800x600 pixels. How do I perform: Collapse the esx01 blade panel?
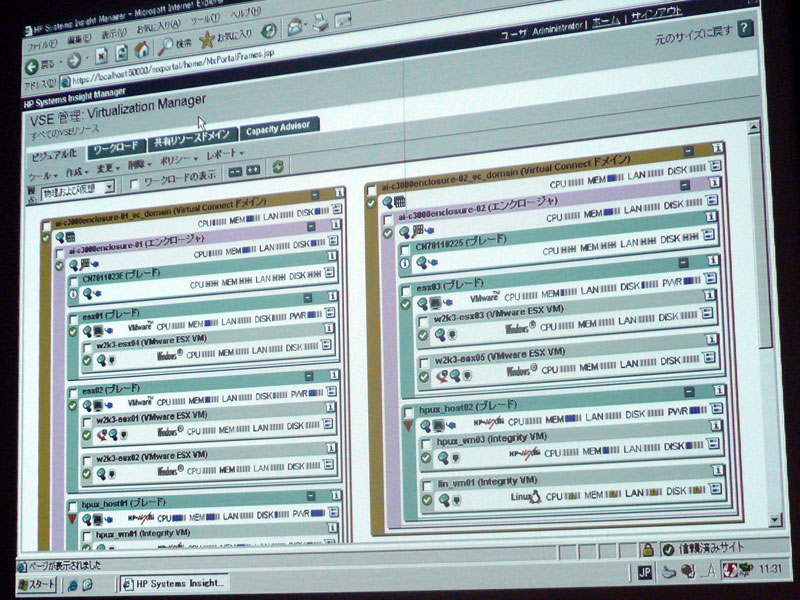pos(308,297)
